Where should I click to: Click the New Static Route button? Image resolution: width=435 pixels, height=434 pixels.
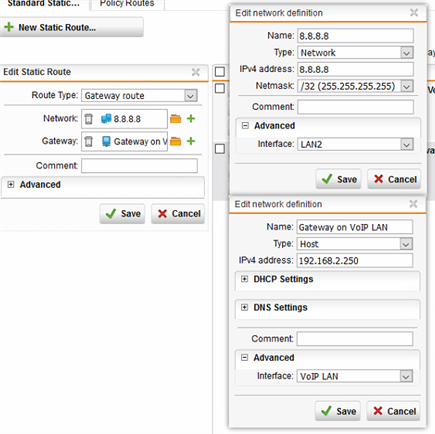[x=72, y=27]
